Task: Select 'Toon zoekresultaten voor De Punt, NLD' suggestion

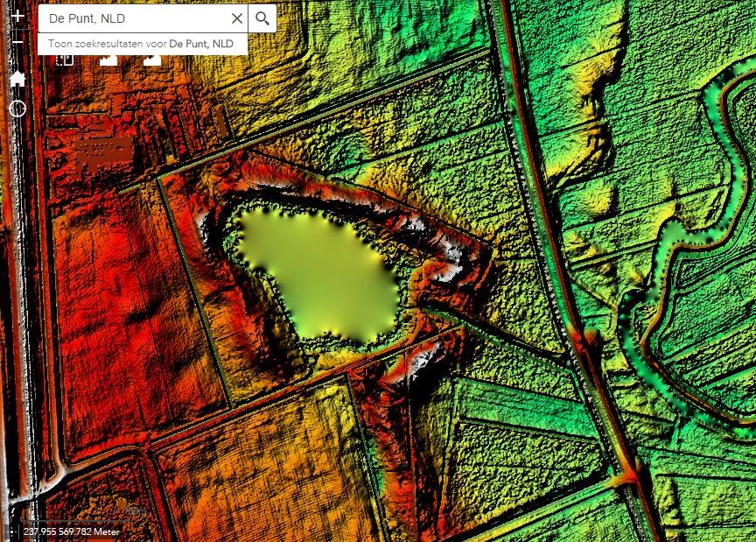Action: click(143, 44)
